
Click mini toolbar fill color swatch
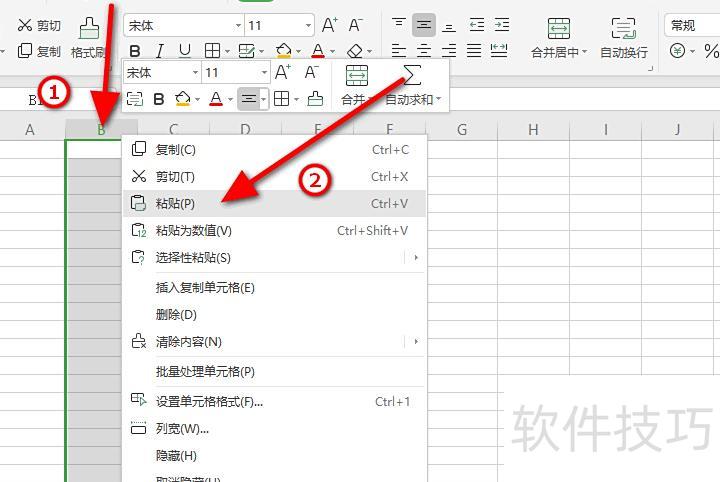(x=183, y=99)
